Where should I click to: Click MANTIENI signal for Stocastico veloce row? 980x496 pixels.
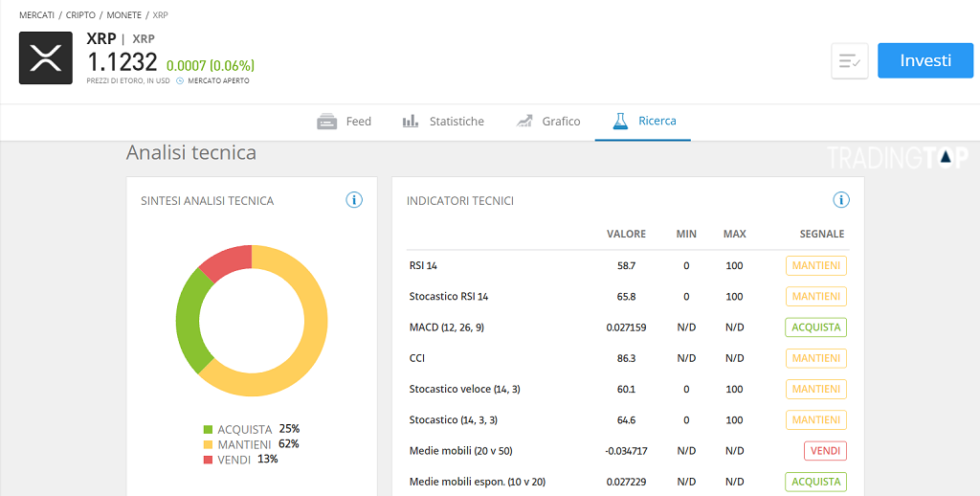tap(815, 389)
